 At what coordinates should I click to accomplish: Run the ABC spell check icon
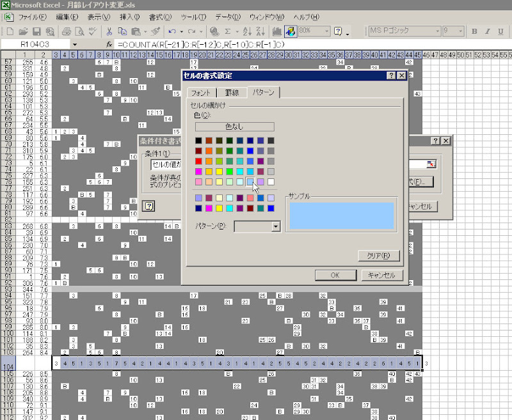tap(92, 31)
